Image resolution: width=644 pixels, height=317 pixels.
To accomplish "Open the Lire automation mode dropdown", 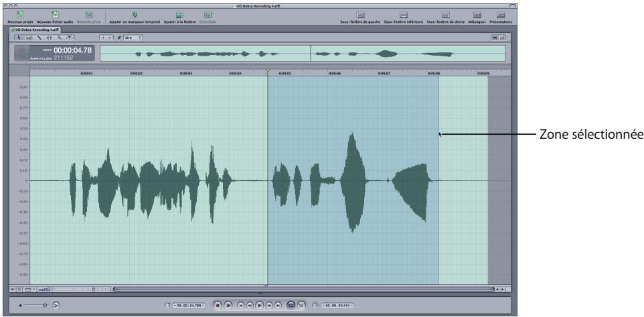I will click(x=133, y=38).
